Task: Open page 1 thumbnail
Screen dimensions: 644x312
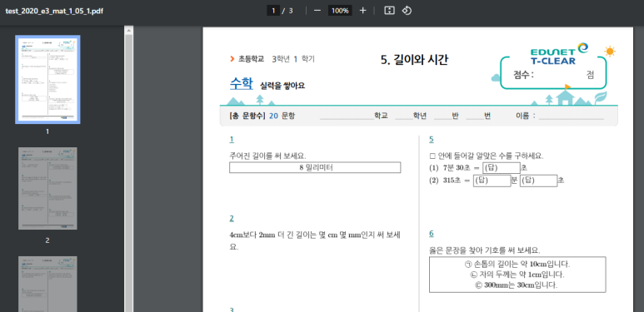Action: tap(47, 80)
